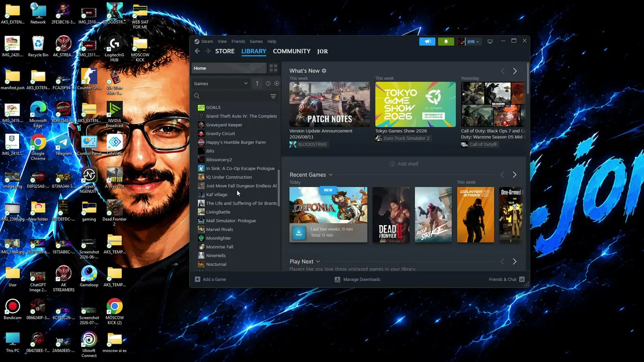Open the Dead Frontier II game cover
644x362 pixels.
(391, 215)
